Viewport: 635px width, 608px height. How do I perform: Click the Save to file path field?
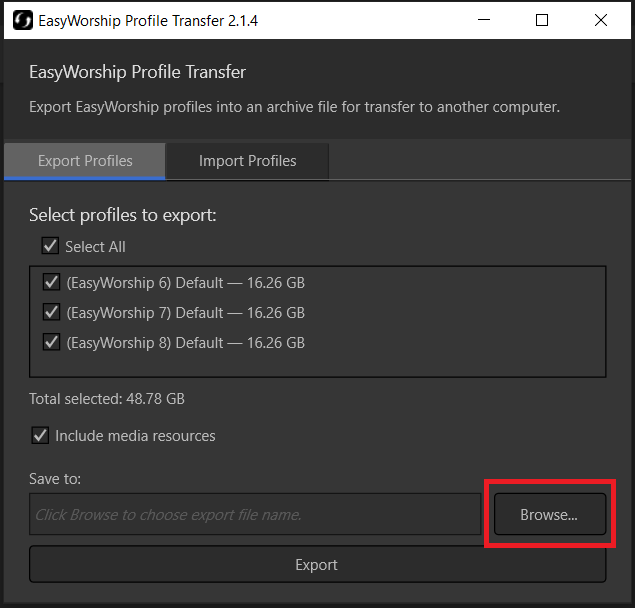(x=255, y=514)
